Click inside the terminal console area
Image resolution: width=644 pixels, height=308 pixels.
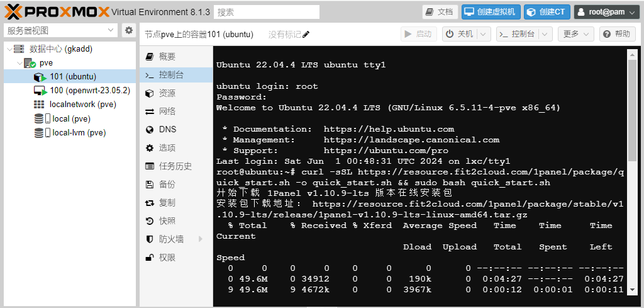pos(421,177)
